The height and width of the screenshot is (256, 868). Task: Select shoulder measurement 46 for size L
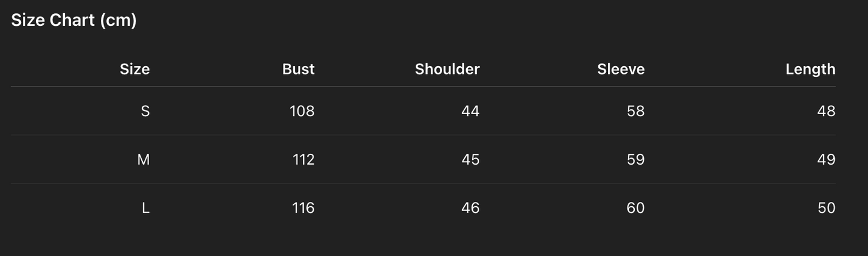click(x=470, y=208)
